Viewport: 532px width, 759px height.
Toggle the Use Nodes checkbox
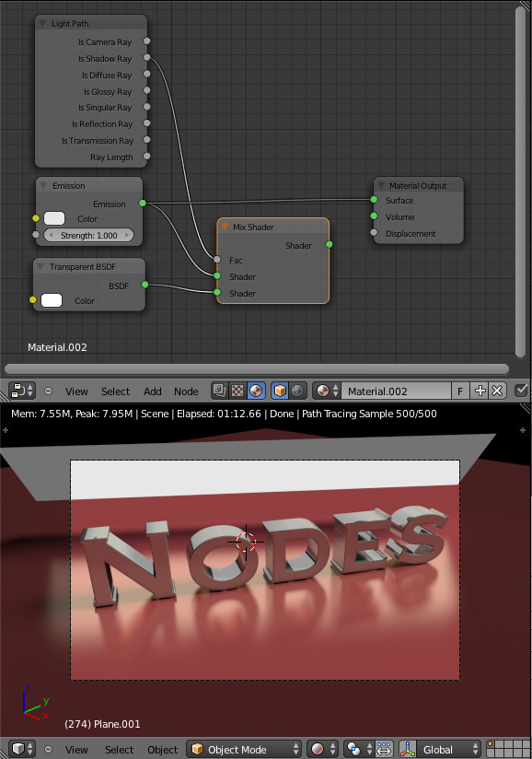coord(521,391)
